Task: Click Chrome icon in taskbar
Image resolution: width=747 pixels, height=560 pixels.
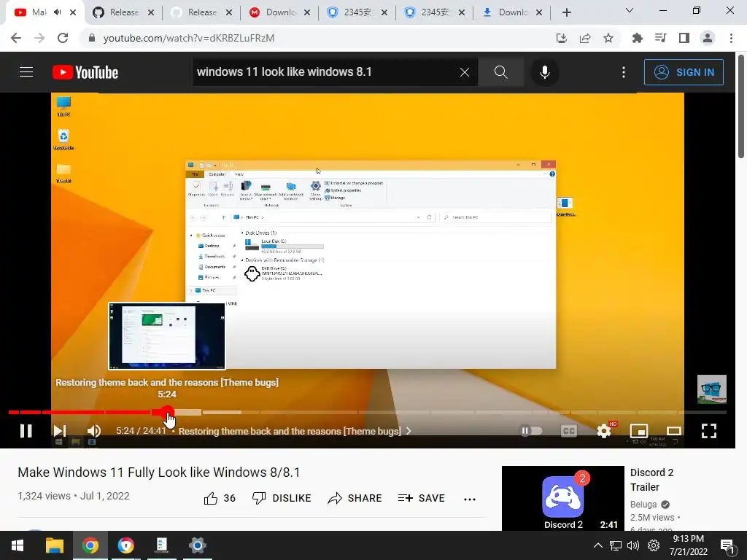Action: [90, 545]
